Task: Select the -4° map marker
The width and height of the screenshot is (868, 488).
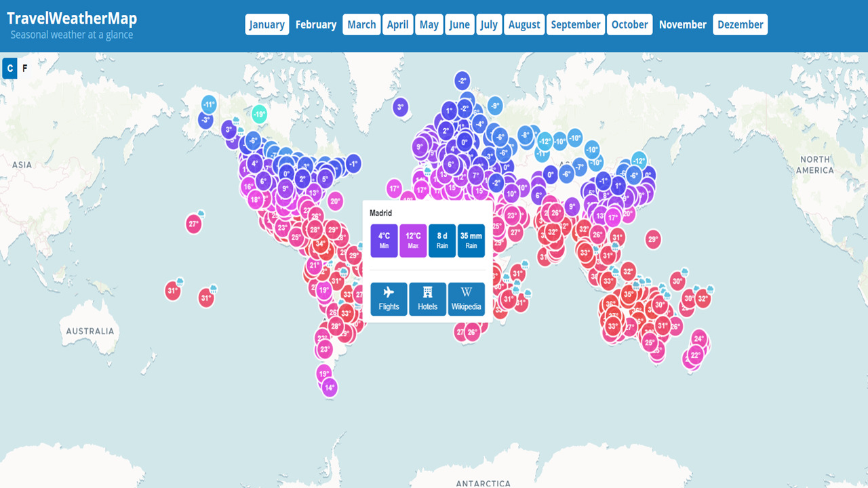Action: pyautogui.click(x=479, y=124)
